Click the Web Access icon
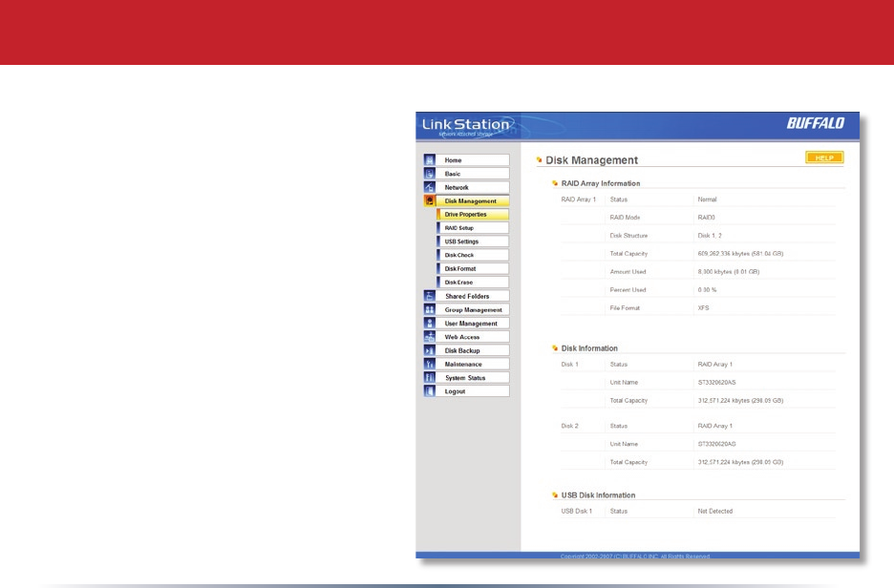Viewport: 894px width, 588px height. coord(429,337)
